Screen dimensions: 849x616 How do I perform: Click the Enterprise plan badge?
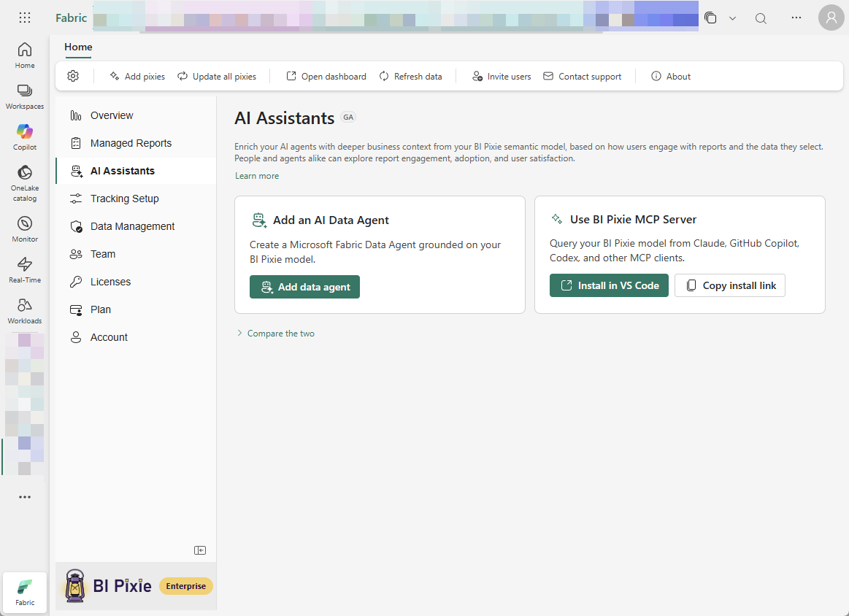(185, 586)
